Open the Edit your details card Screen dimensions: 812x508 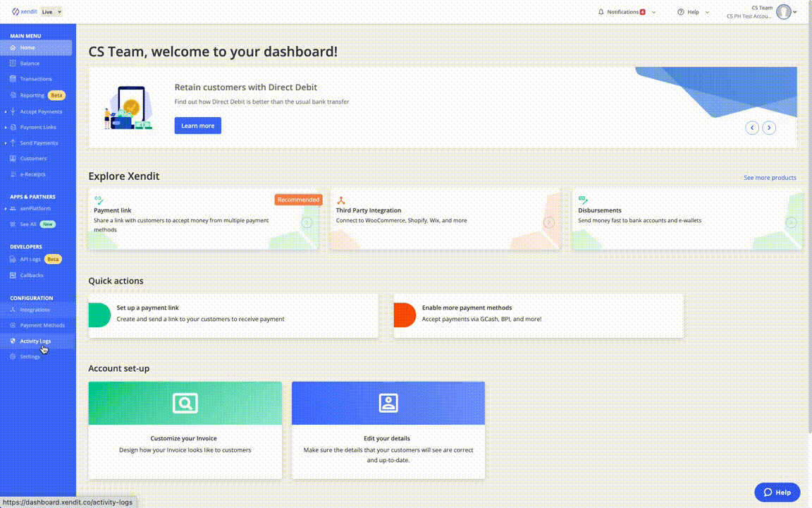click(x=388, y=430)
